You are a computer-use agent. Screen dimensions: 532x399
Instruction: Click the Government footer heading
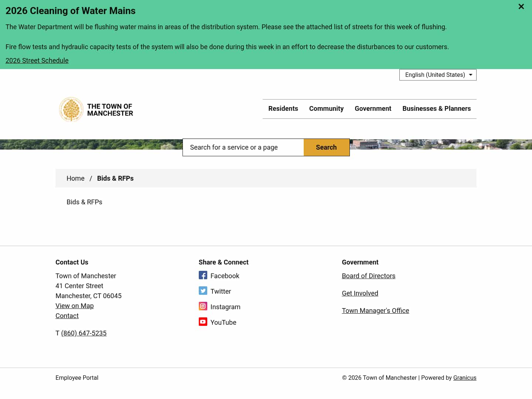[360, 262]
